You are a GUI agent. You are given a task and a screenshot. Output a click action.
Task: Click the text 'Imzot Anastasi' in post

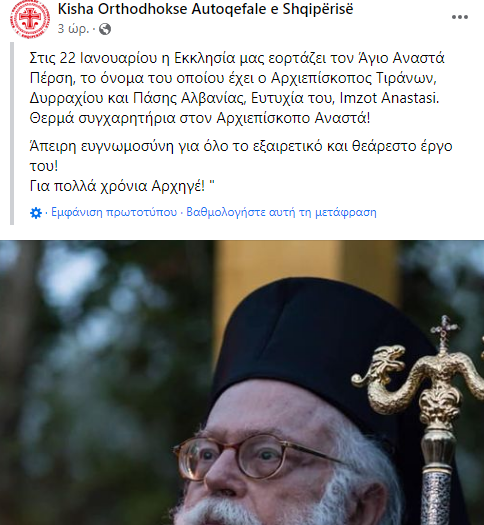point(389,98)
